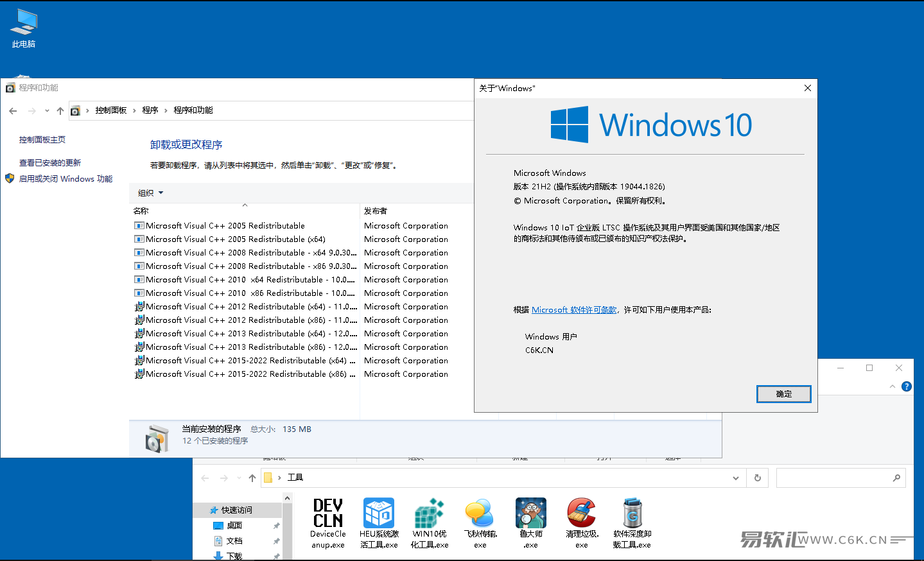Click 控制面板 breadcrumb segment
The image size is (924, 561).
tap(111, 110)
